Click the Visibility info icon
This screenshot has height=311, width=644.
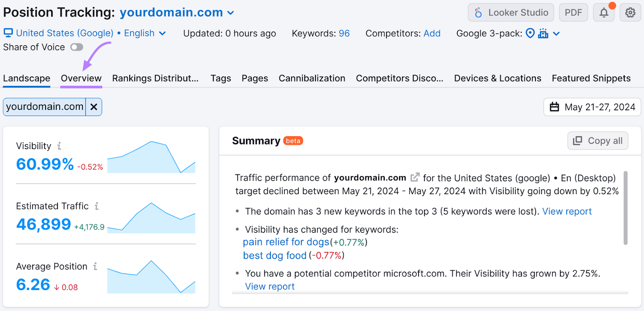click(59, 146)
